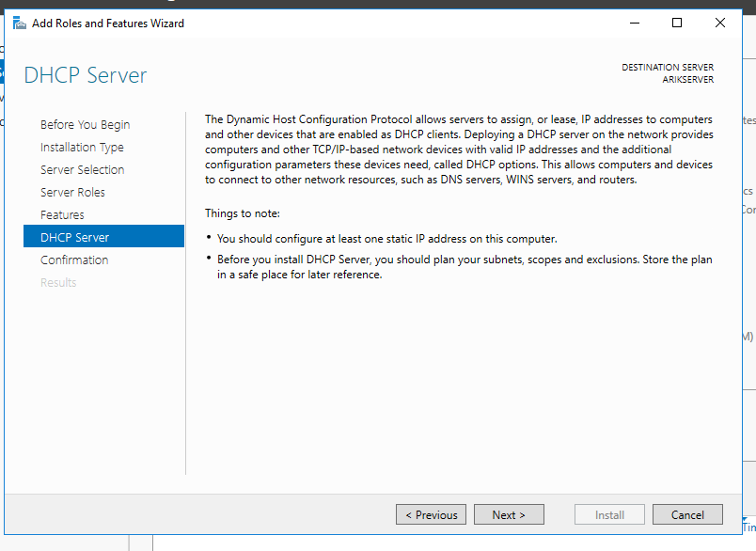The width and height of the screenshot is (756, 551).
Task: Click the Previous button
Action: click(431, 515)
